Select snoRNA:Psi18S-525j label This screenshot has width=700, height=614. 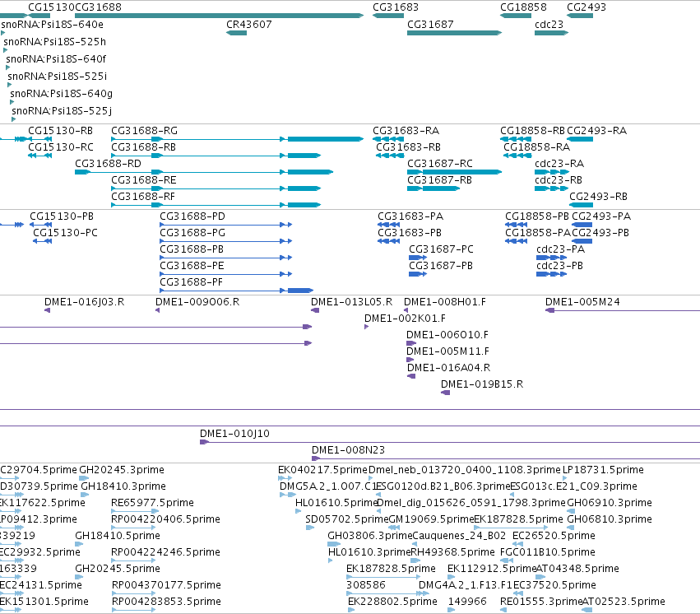tap(62, 111)
